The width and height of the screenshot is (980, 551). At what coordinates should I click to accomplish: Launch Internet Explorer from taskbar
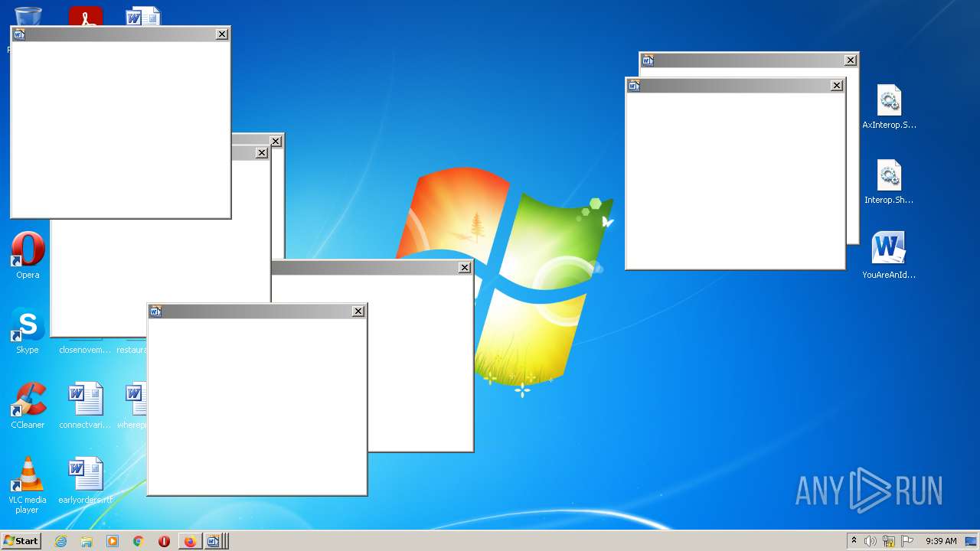(x=61, y=541)
